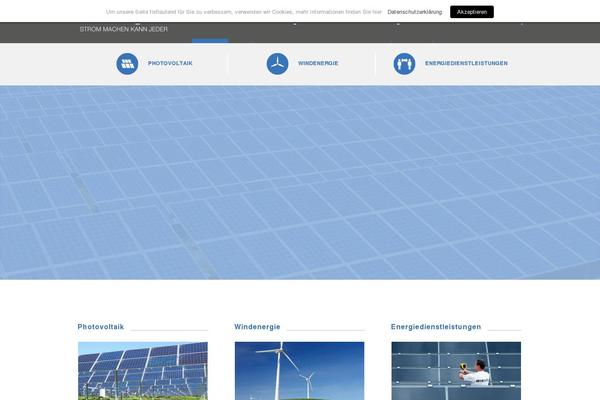600x400 pixels.
Task: Open the wind turbine thumbnail image
Action: click(300, 371)
